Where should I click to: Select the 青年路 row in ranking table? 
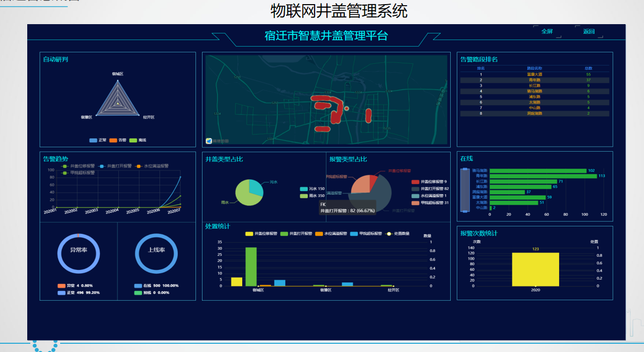(x=535, y=80)
